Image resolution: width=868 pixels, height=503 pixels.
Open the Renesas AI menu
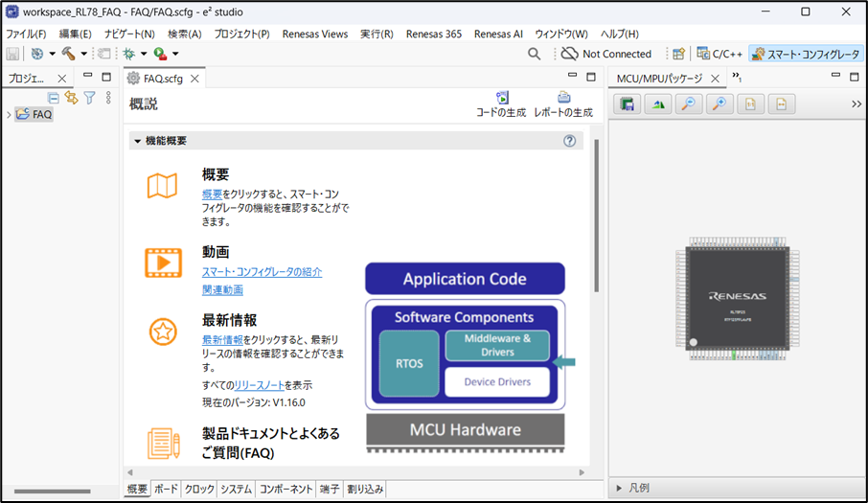pyautogui.click(x=498, y=34)
